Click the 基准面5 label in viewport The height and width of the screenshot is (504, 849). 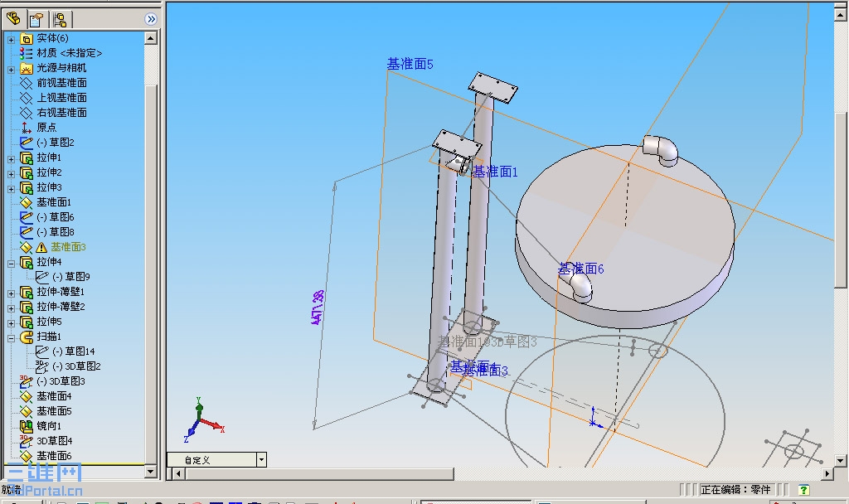coord(410,64)
